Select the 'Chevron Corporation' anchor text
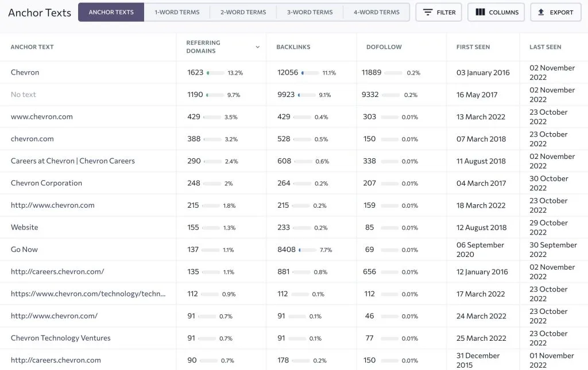588x370 pixels. point(47,183)
